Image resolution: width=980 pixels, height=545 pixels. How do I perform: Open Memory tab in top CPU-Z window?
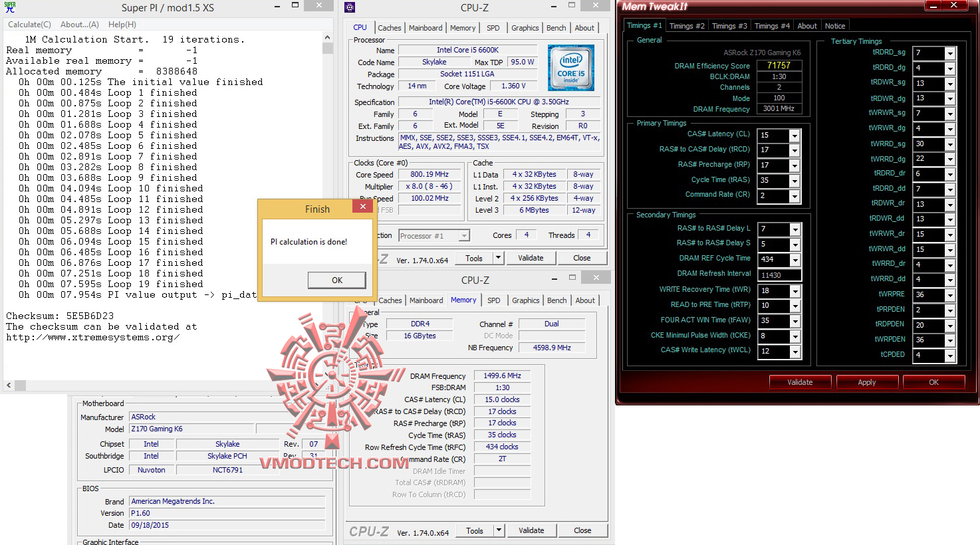(x=463, y=28)
